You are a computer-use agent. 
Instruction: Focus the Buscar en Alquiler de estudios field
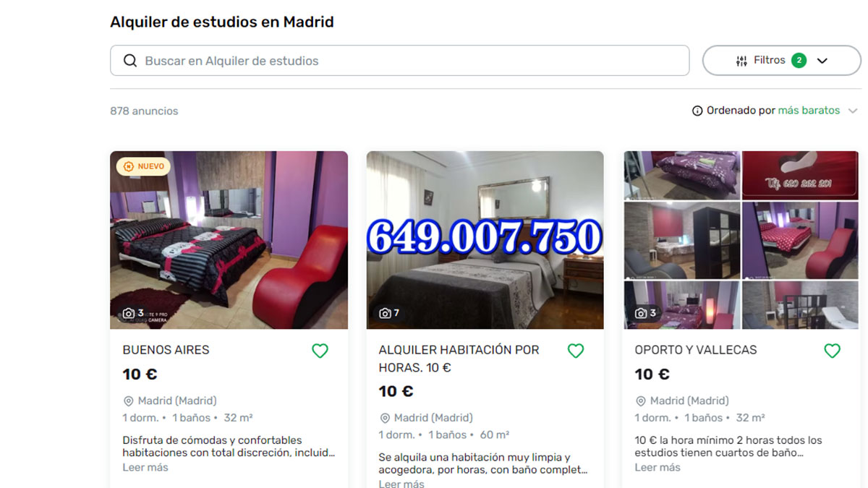(399, 61)
